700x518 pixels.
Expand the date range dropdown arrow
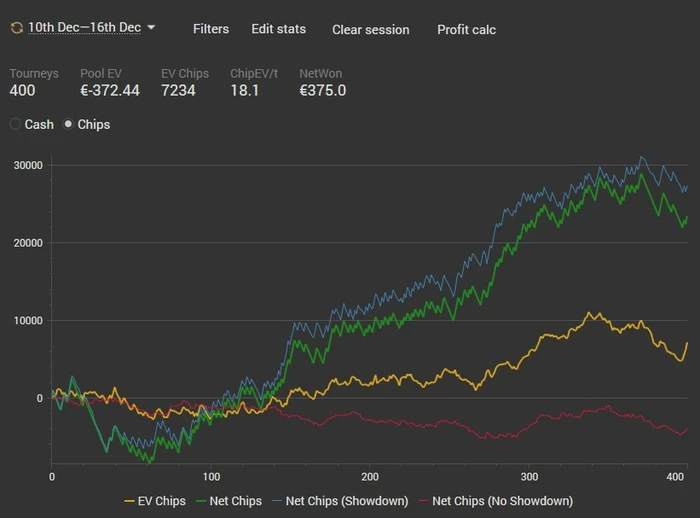point(151,27)
